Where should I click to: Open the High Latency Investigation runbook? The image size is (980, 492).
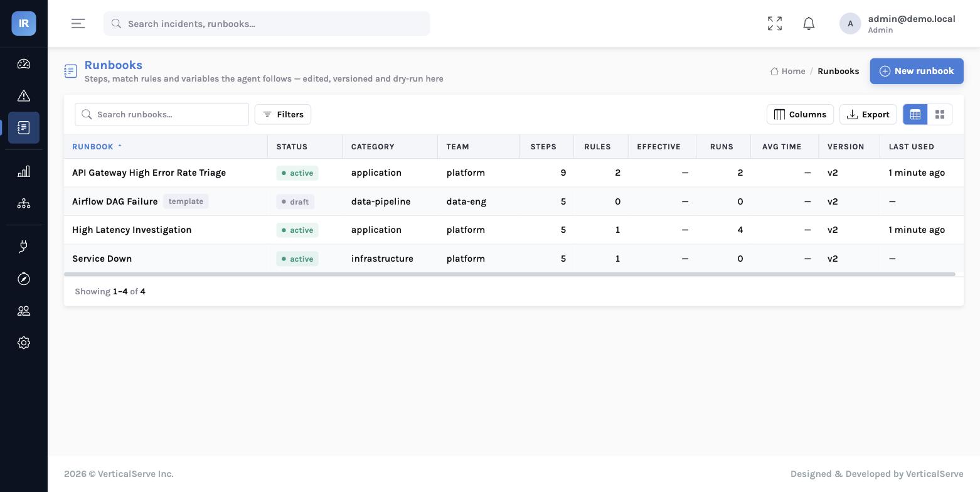132,230
